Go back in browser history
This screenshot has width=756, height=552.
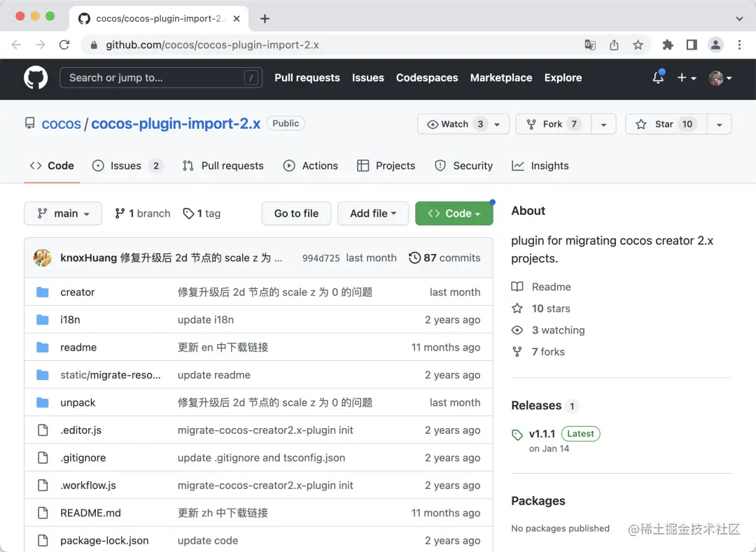(16, 45)
